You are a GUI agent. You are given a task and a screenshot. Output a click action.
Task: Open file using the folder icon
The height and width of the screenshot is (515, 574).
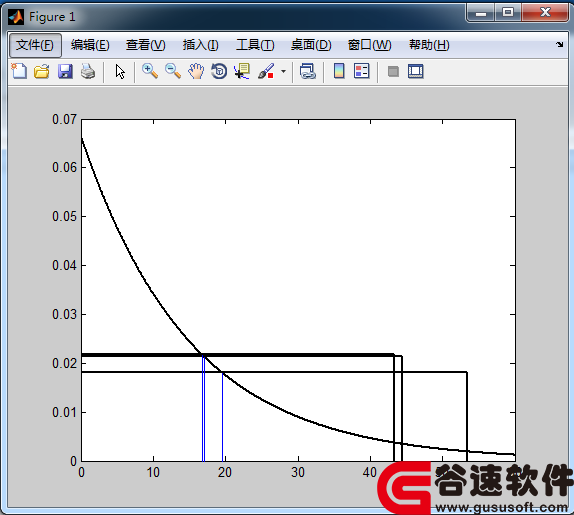click(42, 71)
